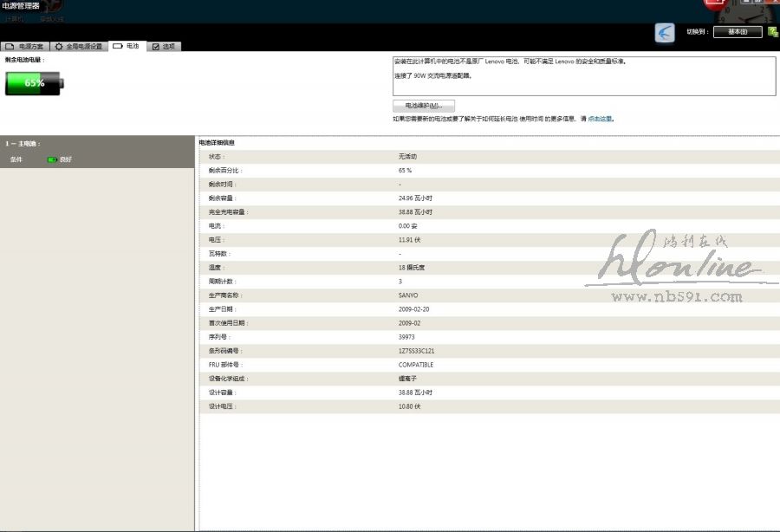Click the 2009-02 first use date
Viewport: 780px width, 532px height.
click(x=409, y=323)
